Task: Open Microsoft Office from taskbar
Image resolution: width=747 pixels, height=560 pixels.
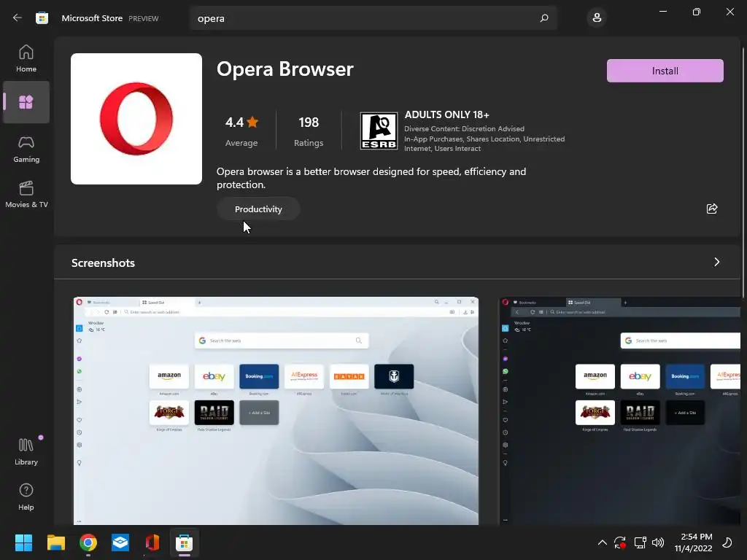Action: tap(152, 542)
